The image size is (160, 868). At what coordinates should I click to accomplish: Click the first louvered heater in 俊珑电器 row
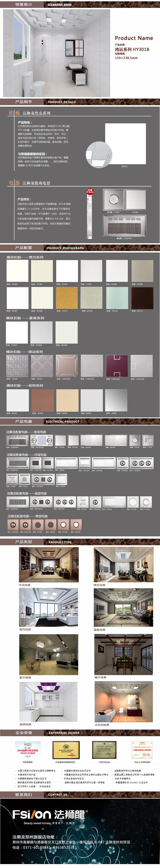tap(17, 440)
